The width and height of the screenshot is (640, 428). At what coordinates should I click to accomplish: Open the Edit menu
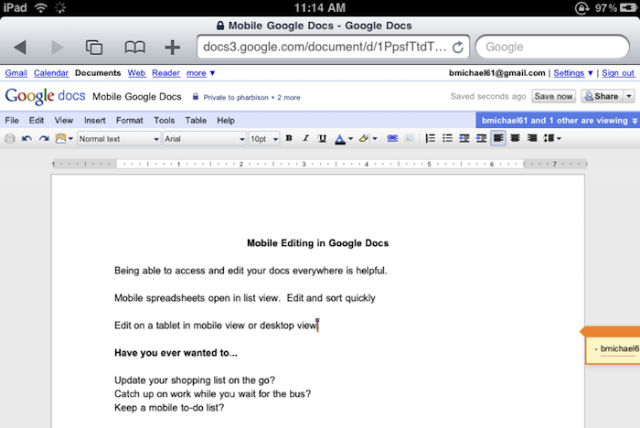36,120
